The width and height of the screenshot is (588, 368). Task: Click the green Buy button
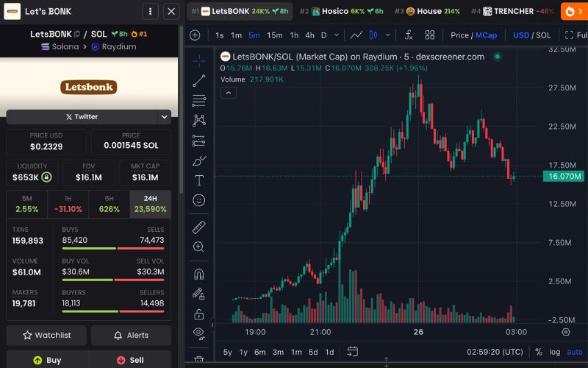click(47, 360)
